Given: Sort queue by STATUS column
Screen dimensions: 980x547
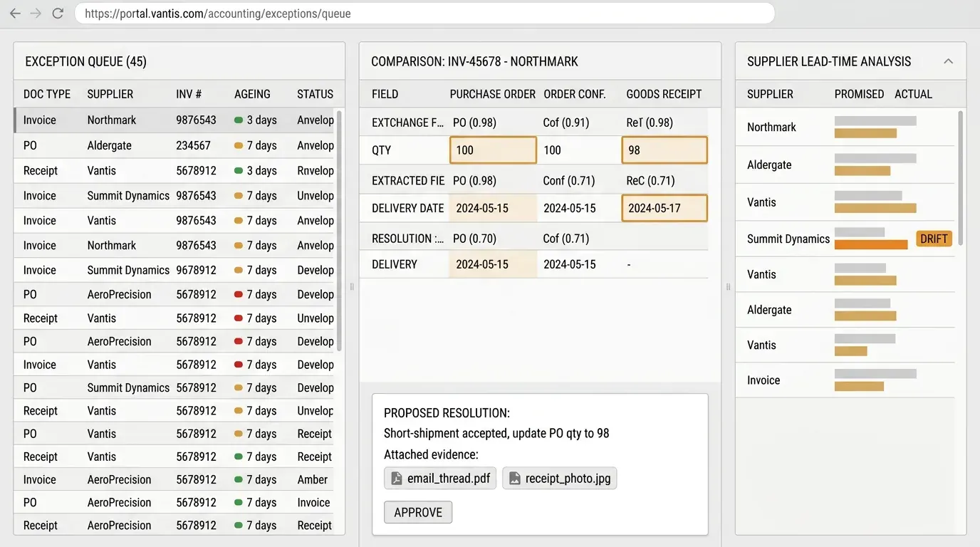Looking at the screenshot, I should click(x=315, y=94).
